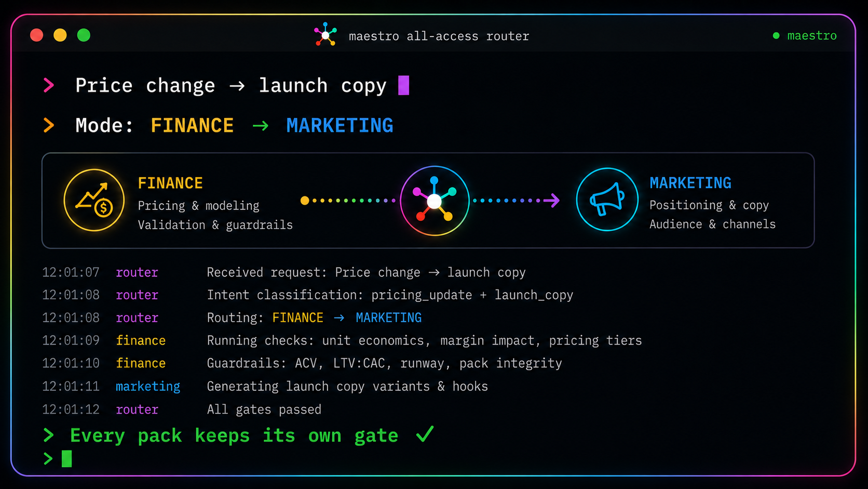The height and width of the screenshot is (489, 868).
Task: Click the 'maestro' status label at top right
Action: (812, 36)
